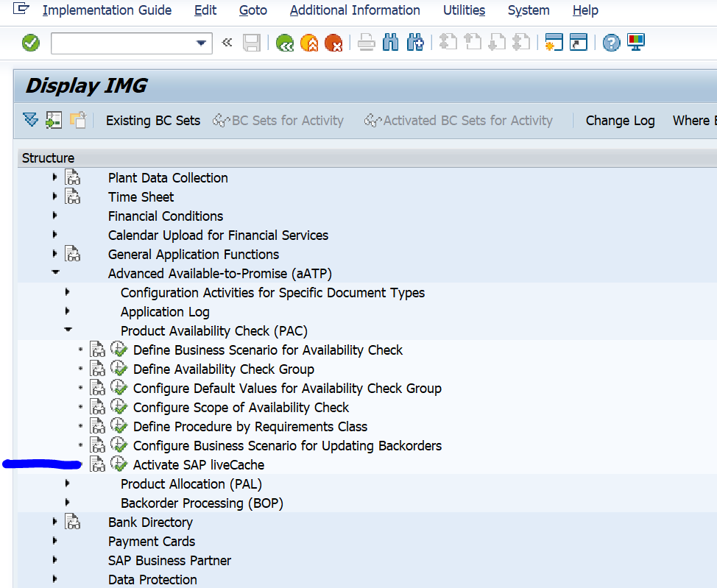717x588 pixels.
Task: Open documentation icon for Configure Default Values row
Action: click(97, 388)
